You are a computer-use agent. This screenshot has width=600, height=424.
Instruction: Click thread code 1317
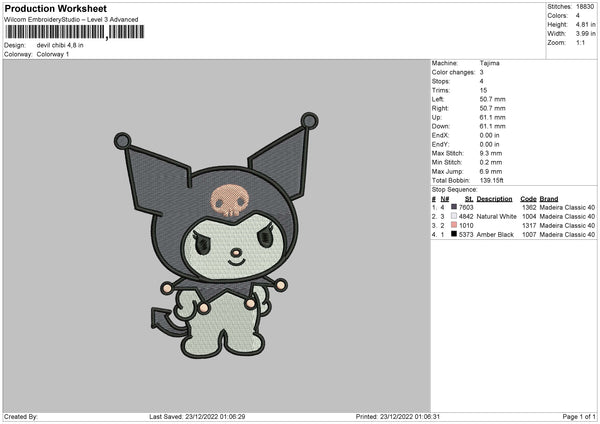tap(529, 226)
